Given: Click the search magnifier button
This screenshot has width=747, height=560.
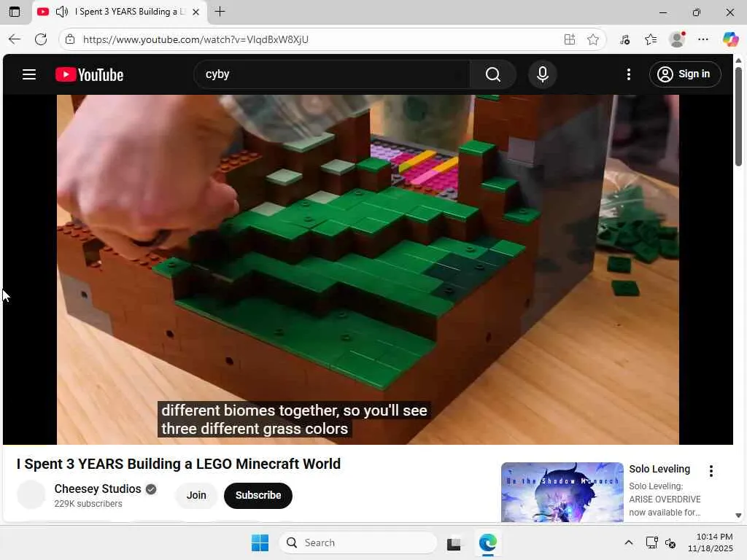Looking at the screenshot, I should tap(492, 74).
